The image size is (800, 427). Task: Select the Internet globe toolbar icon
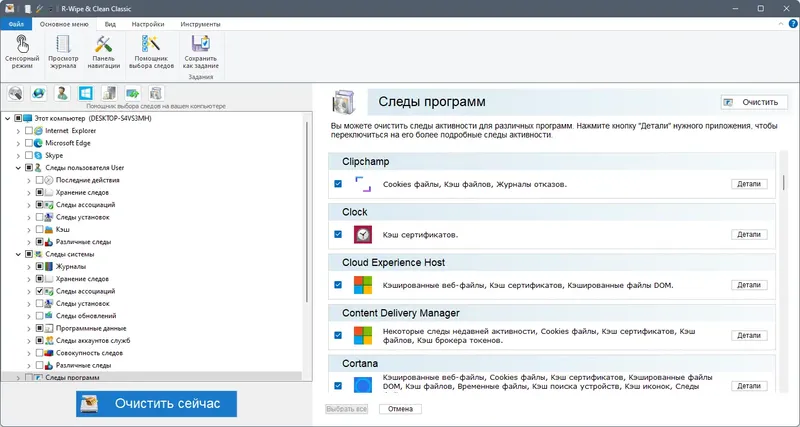tap(39, 93)
